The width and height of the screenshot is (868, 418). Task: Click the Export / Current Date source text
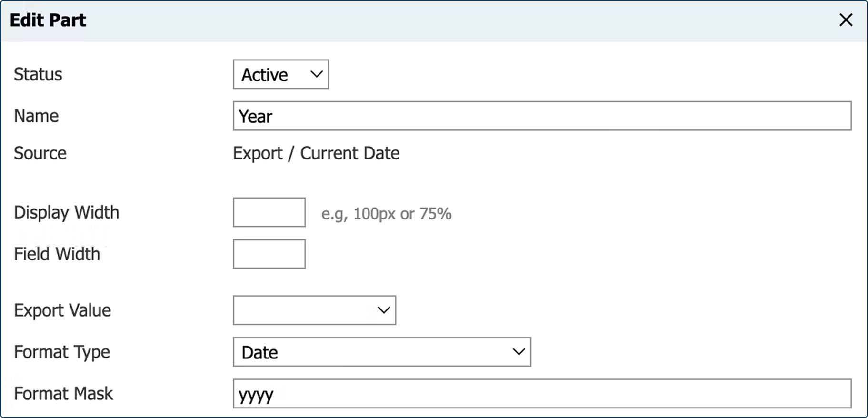[316, 153]
